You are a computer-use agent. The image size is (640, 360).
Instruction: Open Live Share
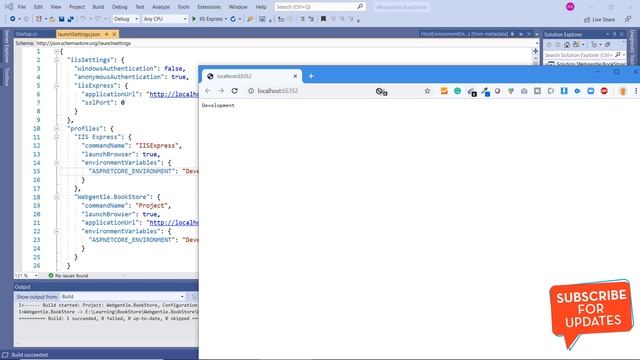(x=600, y=19)
